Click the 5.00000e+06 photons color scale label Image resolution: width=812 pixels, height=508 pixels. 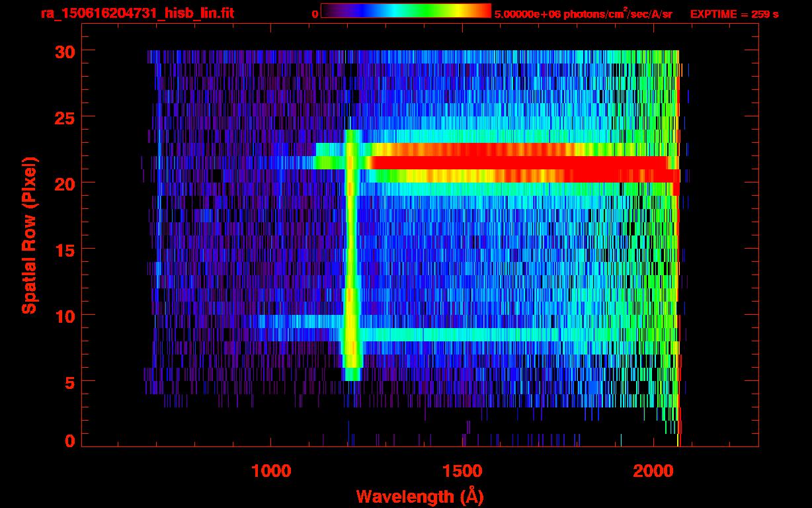(583, 15)
